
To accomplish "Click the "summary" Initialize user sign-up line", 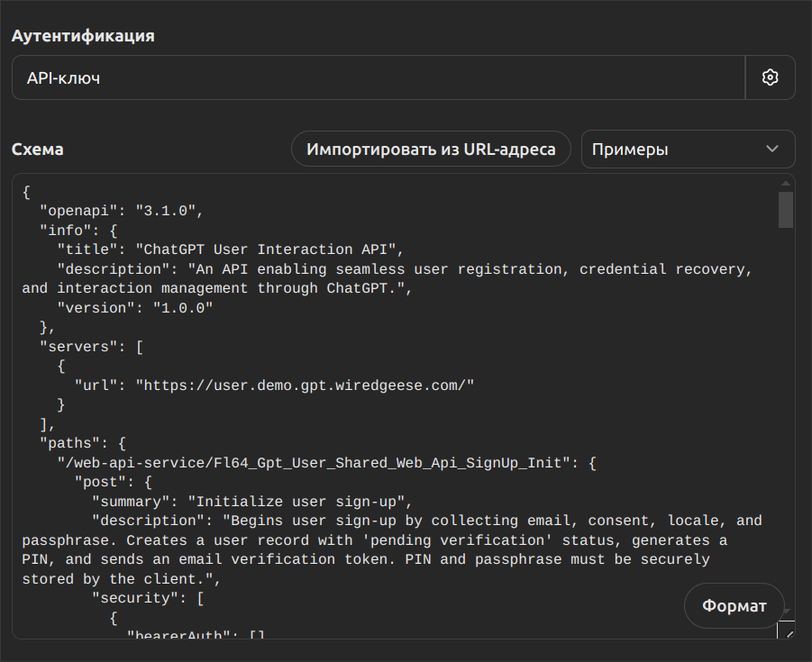I will tap(252, 502).
